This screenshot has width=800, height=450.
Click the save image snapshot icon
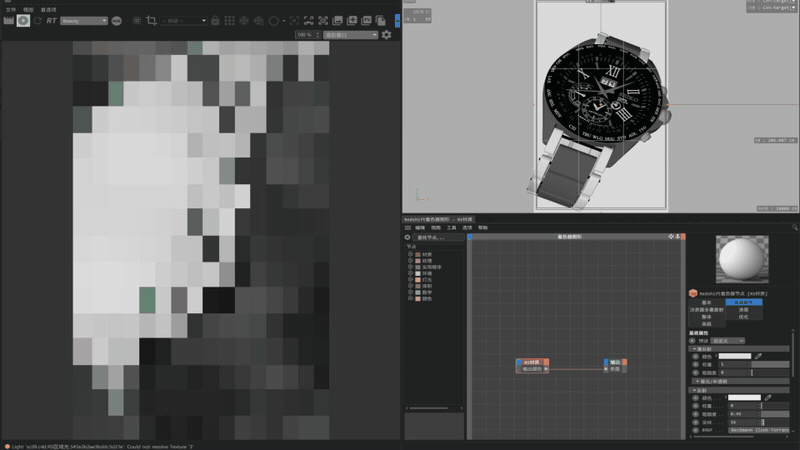[337, 20]
